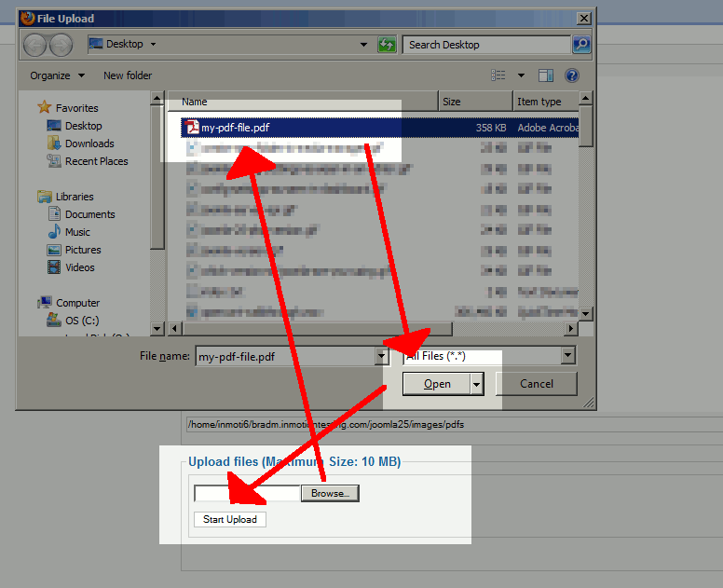Click the green Refresh icon
This screenshot has height=588, width=723.
tap(387, 45)
